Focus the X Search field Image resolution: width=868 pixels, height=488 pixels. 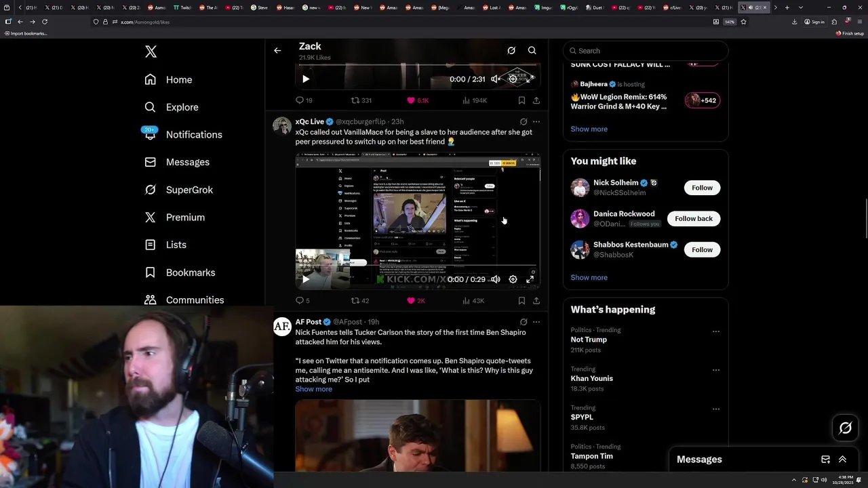click(646, 51)
